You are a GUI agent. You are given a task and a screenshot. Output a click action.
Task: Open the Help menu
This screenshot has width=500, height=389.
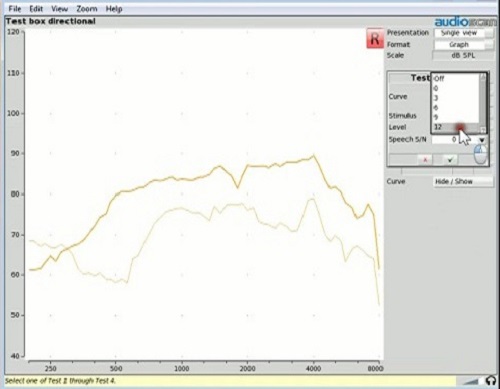[114, 9]
